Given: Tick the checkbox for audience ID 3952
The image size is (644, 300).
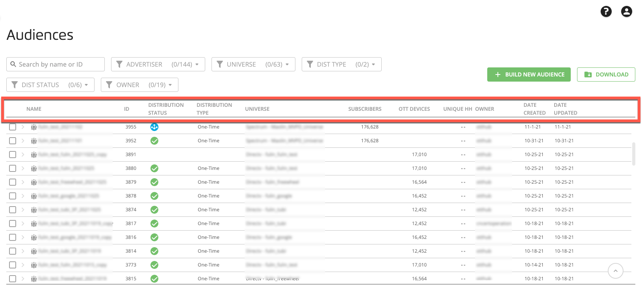Looking at the screenshot, I should tap(13, 141).
